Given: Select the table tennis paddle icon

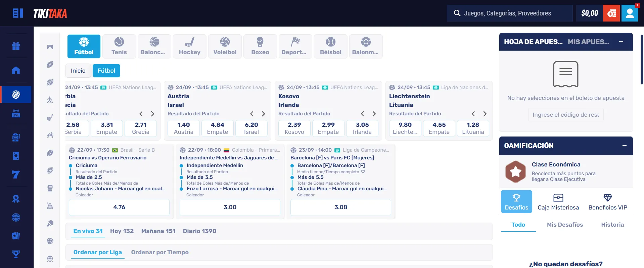Looking at the screenshot, I should click(50, 223).
